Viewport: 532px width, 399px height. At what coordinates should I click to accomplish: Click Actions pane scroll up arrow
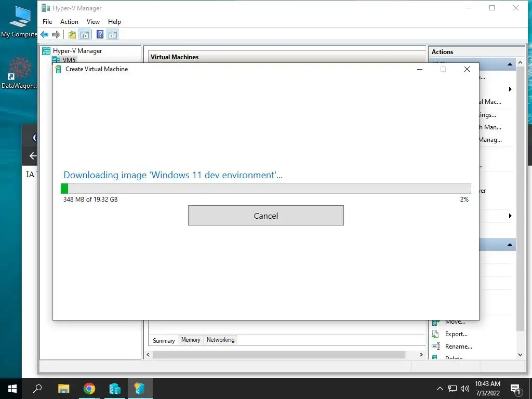pos(521,62)
